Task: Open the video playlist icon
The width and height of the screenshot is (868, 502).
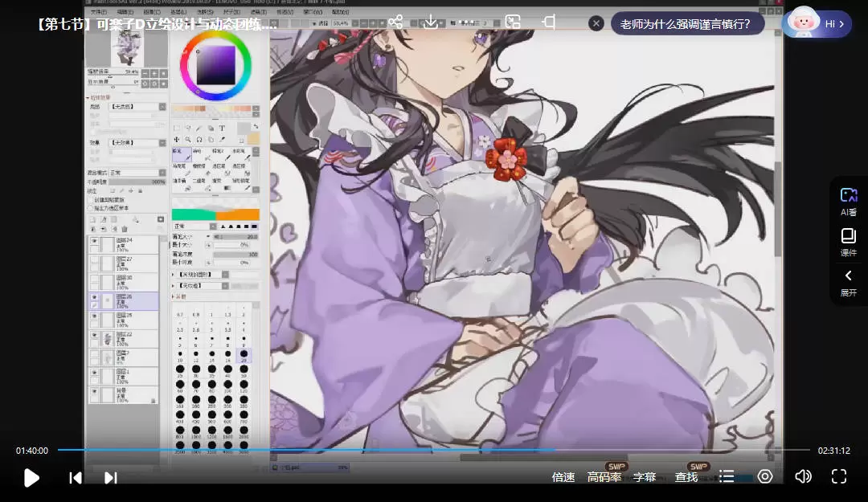Action: pos(727,476)
